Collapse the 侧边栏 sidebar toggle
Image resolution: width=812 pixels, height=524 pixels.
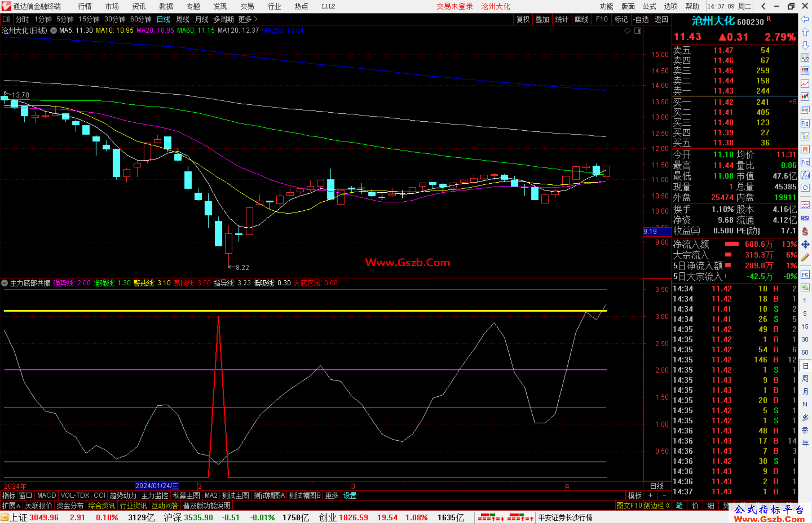[x=657, y=506]
